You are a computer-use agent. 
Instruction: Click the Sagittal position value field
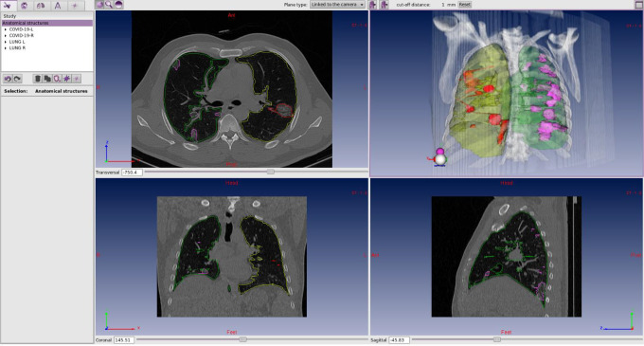(399, 339)
